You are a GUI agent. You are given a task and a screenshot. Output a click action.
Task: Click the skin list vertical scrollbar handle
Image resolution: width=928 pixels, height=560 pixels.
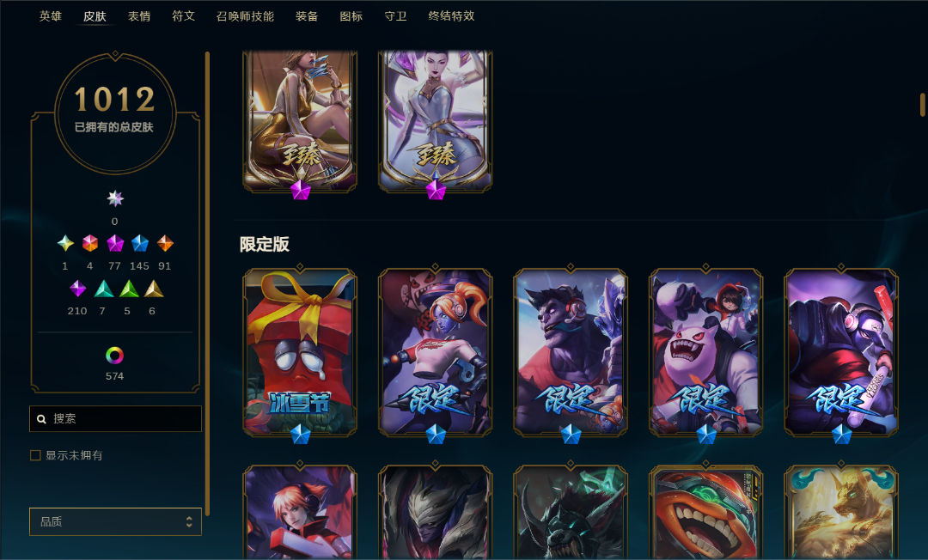click(x=922, y=105)
